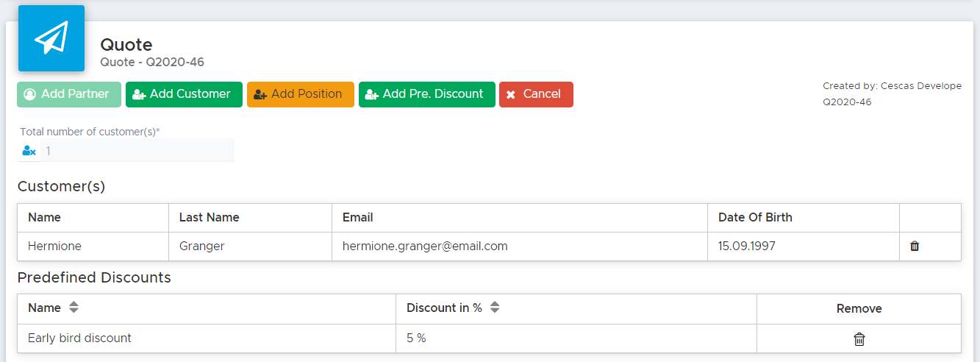Click the Add Pre. Discount button
The image size is (980, 362).
[x=427, y=94]
